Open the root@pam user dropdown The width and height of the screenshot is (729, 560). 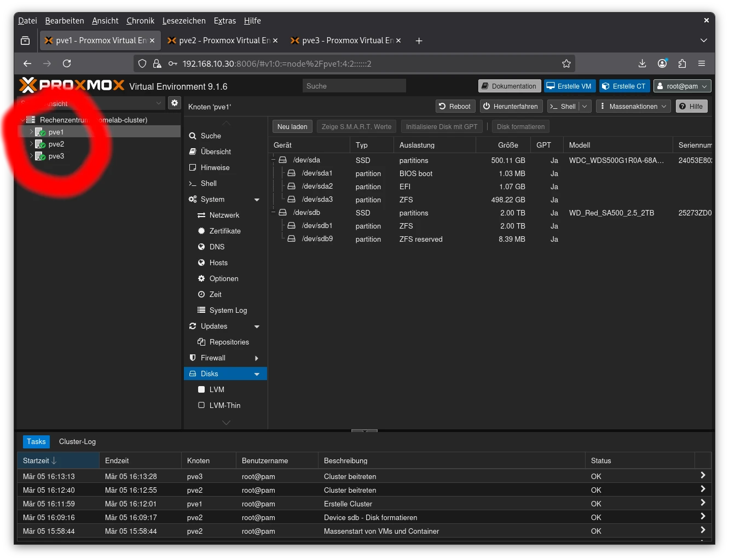point(682,86)
